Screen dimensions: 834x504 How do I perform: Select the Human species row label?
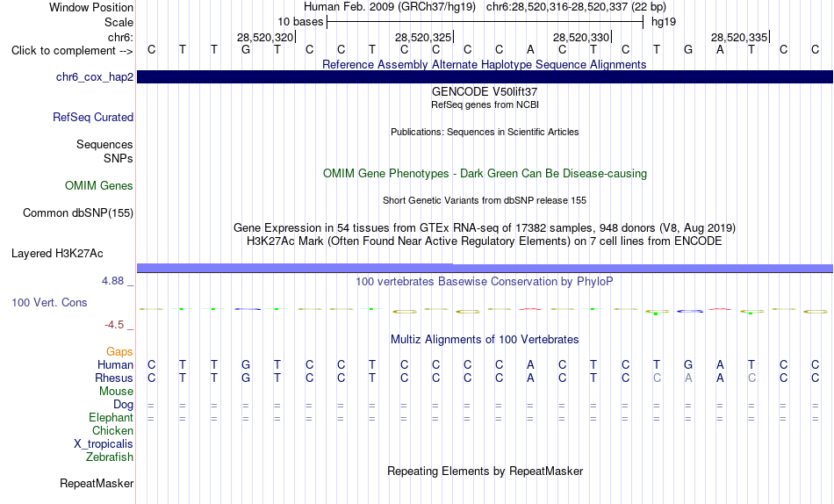coord(115,364)
